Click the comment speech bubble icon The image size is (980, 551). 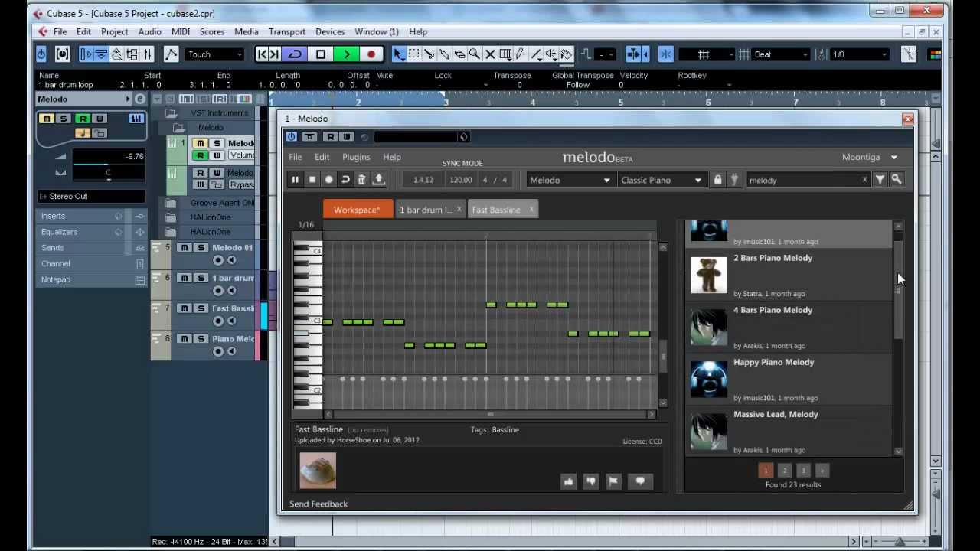640,481
